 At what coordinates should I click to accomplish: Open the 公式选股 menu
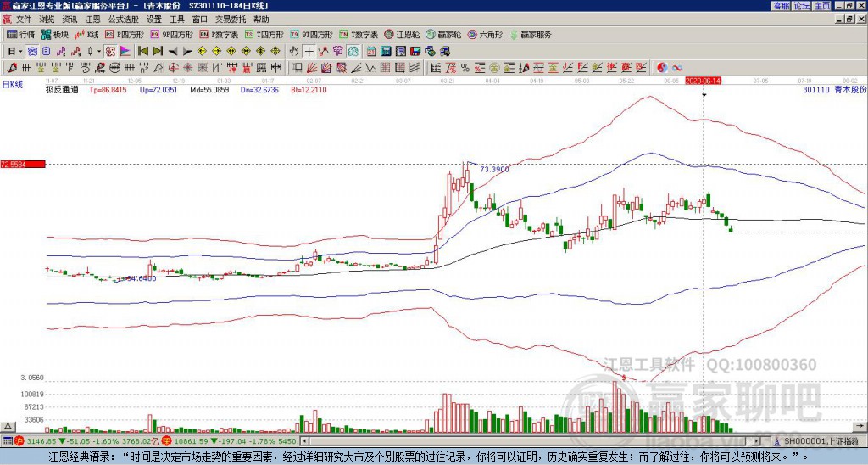click(124, 20)
